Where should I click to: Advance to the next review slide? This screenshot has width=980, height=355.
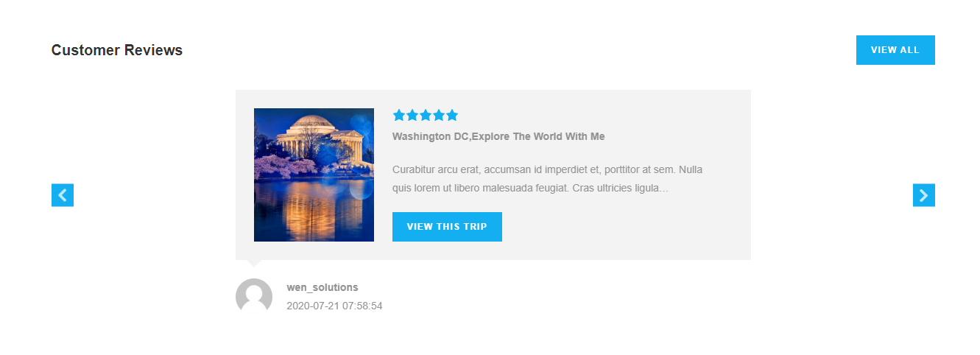click(x=923, y=195)
